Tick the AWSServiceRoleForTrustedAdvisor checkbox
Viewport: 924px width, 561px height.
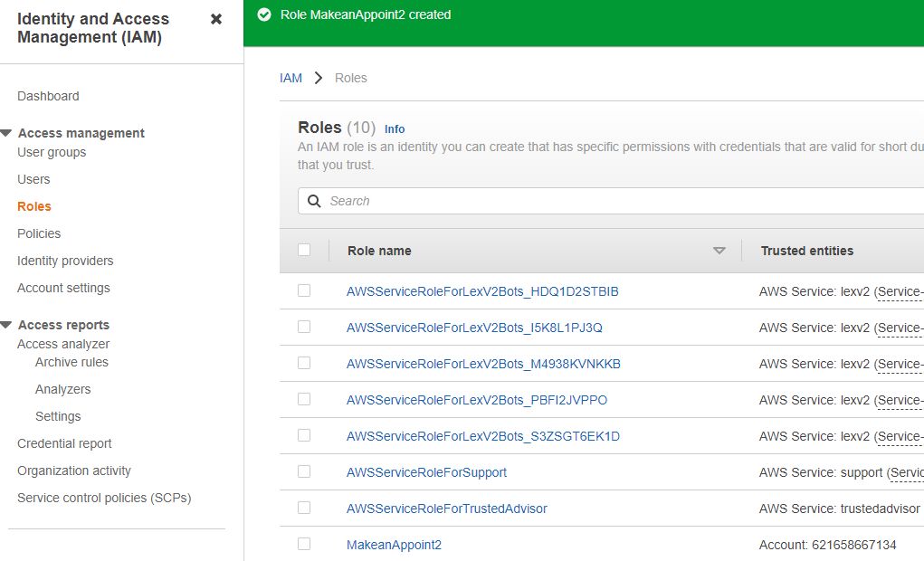pos(304,508)
